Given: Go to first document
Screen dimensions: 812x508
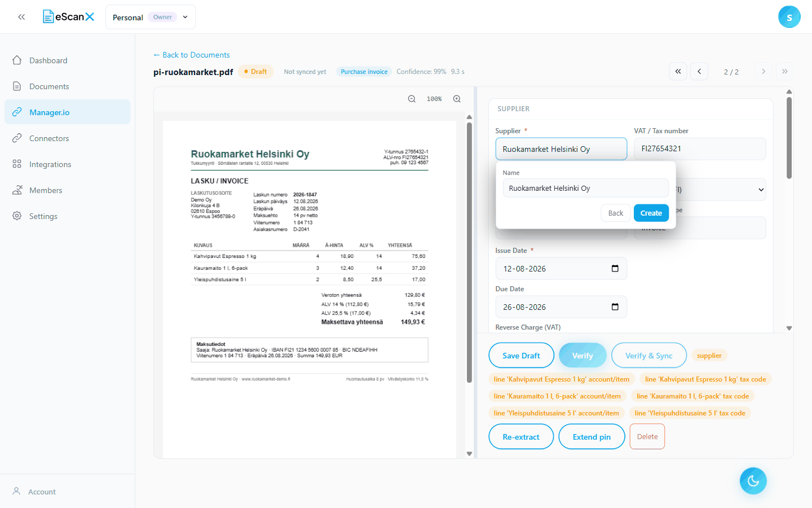Looking at the screenshot, I should [678, 72].
